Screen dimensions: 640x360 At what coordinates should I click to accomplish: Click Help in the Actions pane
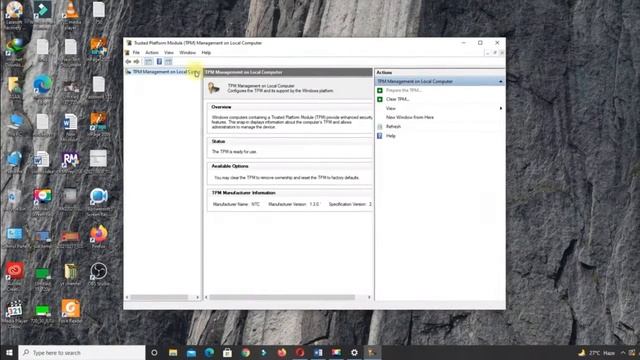[391, 136]
